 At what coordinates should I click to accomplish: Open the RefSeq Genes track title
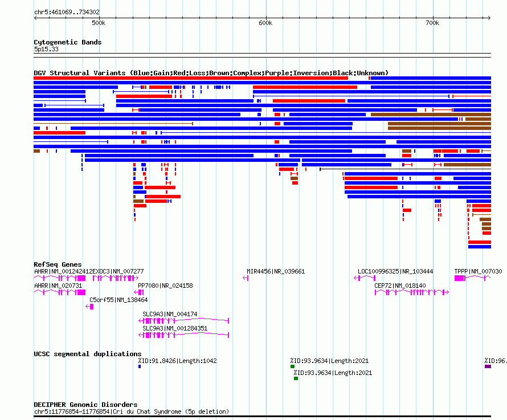(x=58, y=264)
